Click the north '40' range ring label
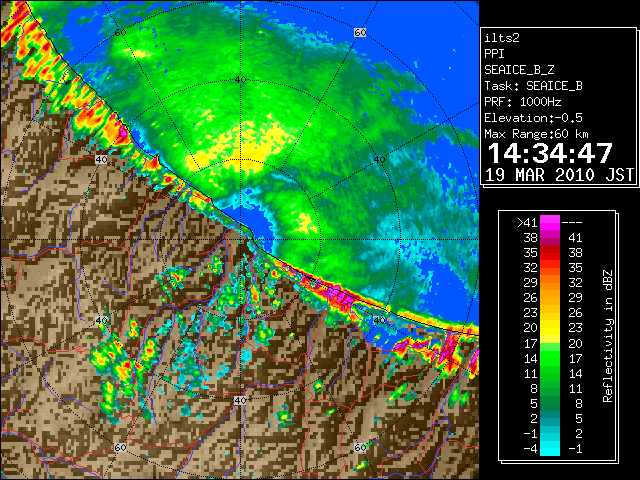This screenshot has height=480, width=640. 240,79
